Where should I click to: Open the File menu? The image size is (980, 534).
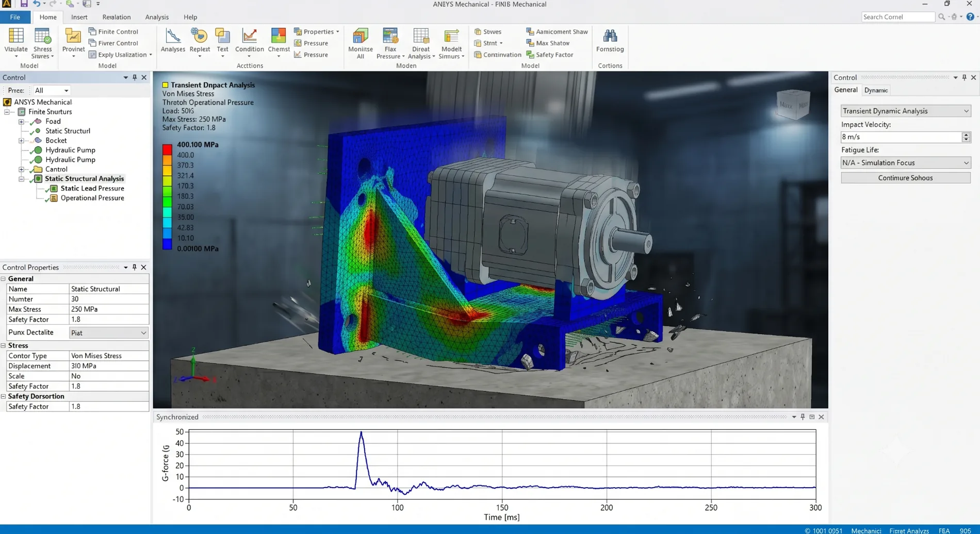tap(15, 17)
